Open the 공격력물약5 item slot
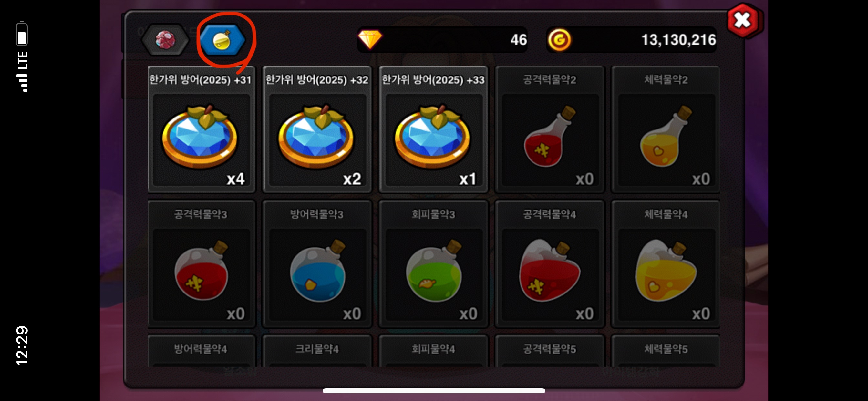The image size is (868, 401). (550, 350)
